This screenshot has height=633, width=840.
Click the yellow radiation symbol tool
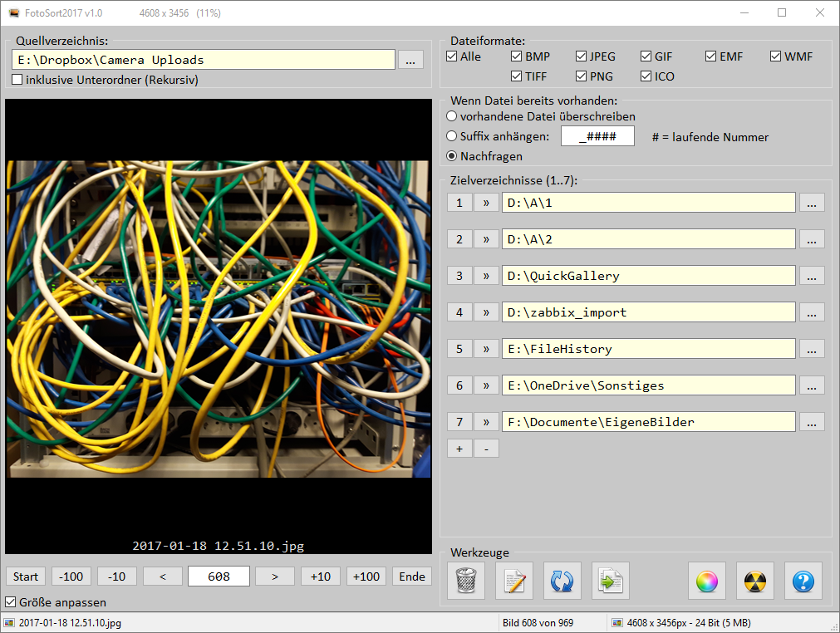click(x=755, y=581)
